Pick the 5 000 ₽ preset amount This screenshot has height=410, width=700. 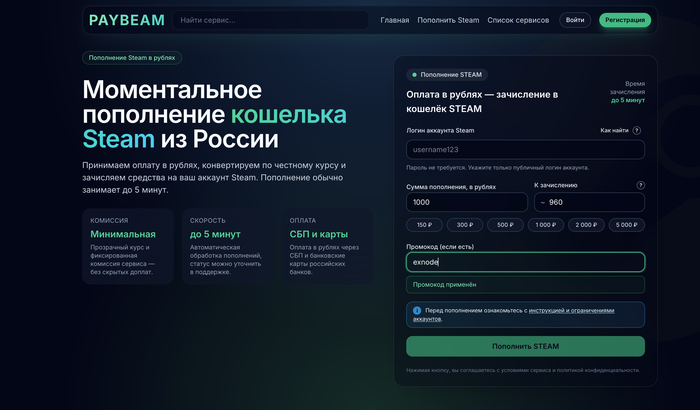click(x=627, y=225)
